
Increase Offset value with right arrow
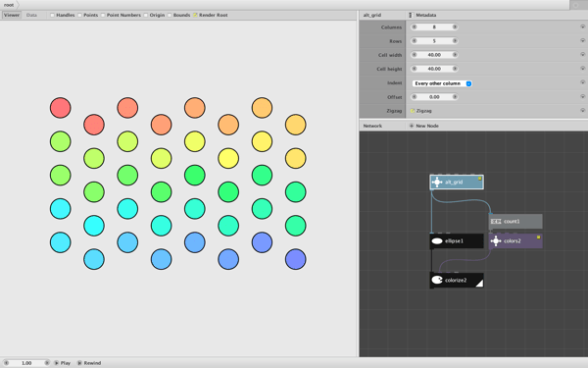455,97
